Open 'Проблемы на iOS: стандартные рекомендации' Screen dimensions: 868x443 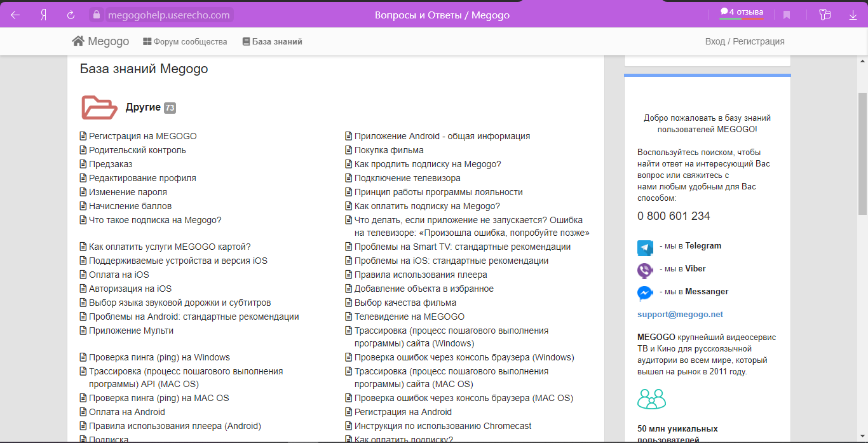451,261
